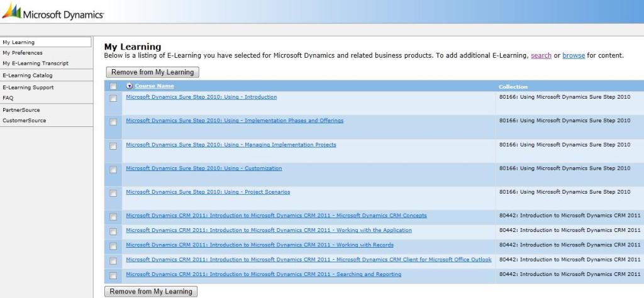Check the box for Managing Implementation Projects
Screen dimensions: 644x298
pos(113,146)
